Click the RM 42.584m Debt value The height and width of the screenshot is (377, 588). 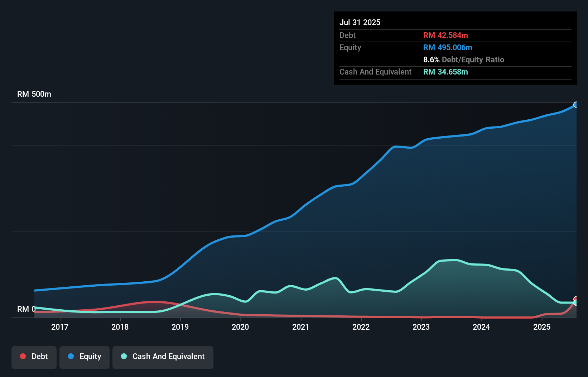[445, 35]
